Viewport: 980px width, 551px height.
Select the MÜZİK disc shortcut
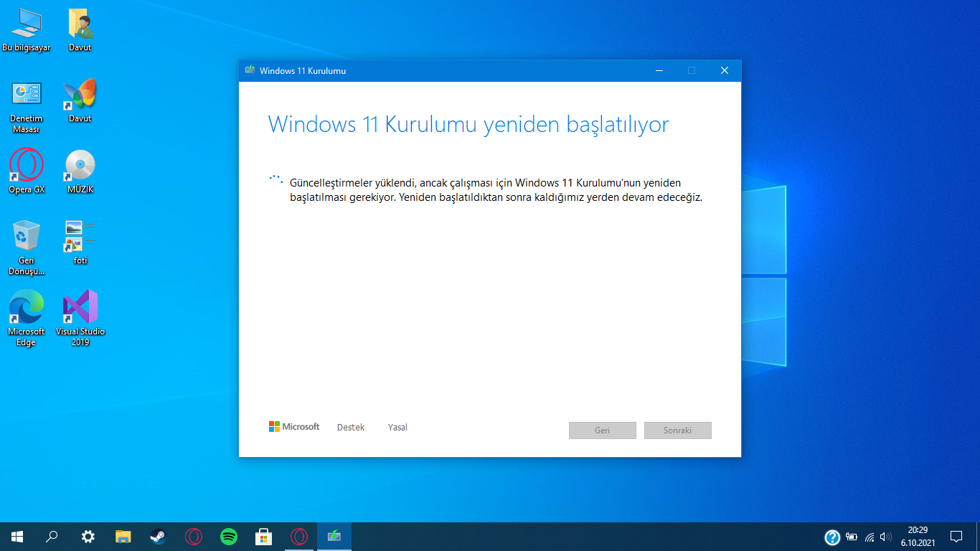click(x=80, y=172)
